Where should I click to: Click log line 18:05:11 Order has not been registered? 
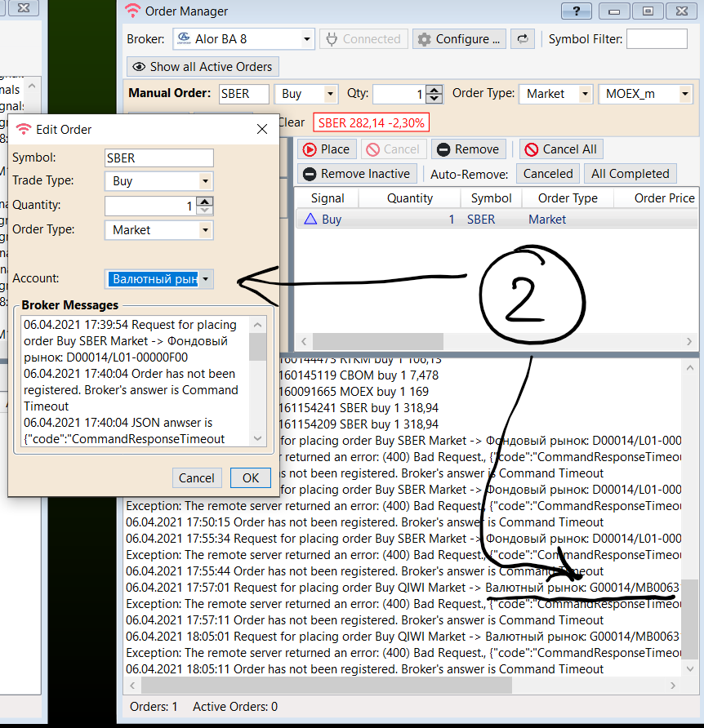[364, 669]
